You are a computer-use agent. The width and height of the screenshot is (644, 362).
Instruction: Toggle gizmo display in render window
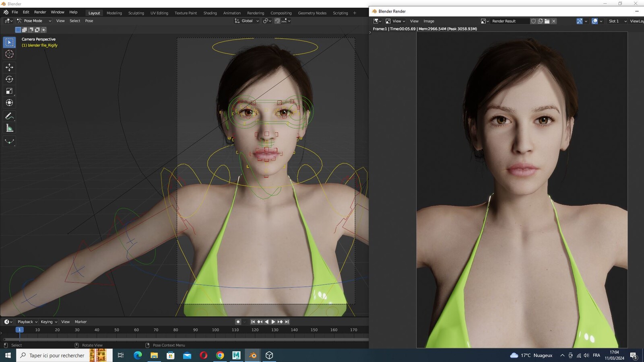579,21
